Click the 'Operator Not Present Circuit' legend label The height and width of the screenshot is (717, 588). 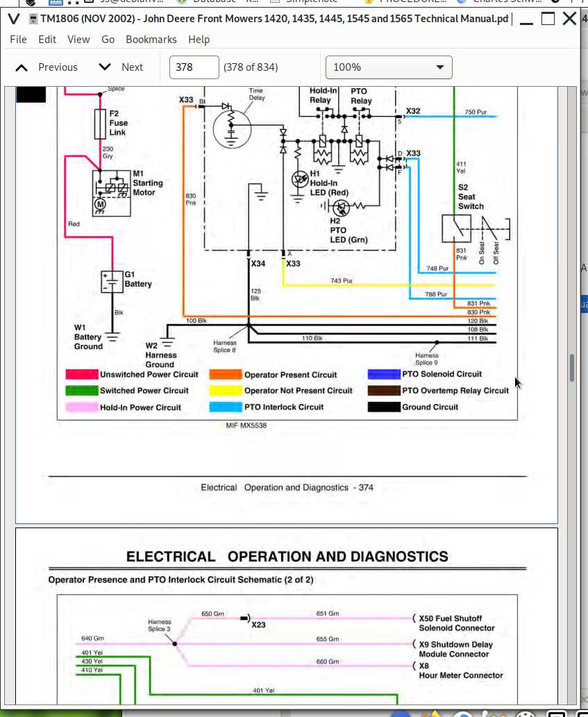click(x=298, y=391)
